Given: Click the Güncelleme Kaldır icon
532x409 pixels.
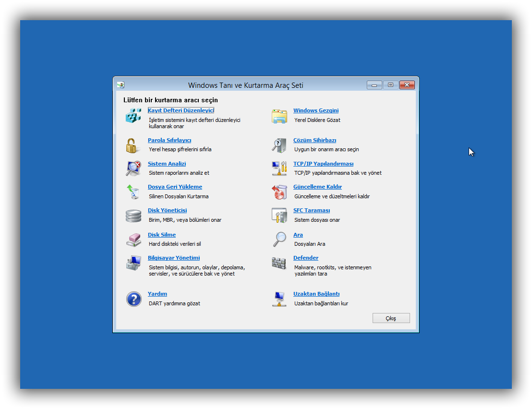Looking at the screenshot, I should click(x=279, y=192).
